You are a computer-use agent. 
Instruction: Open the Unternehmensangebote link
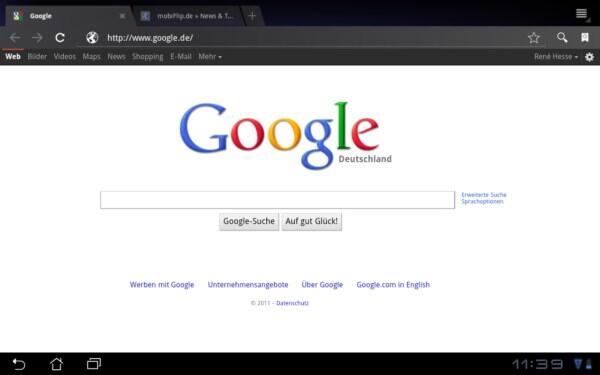pyautogui.click(x=248, y=285)
